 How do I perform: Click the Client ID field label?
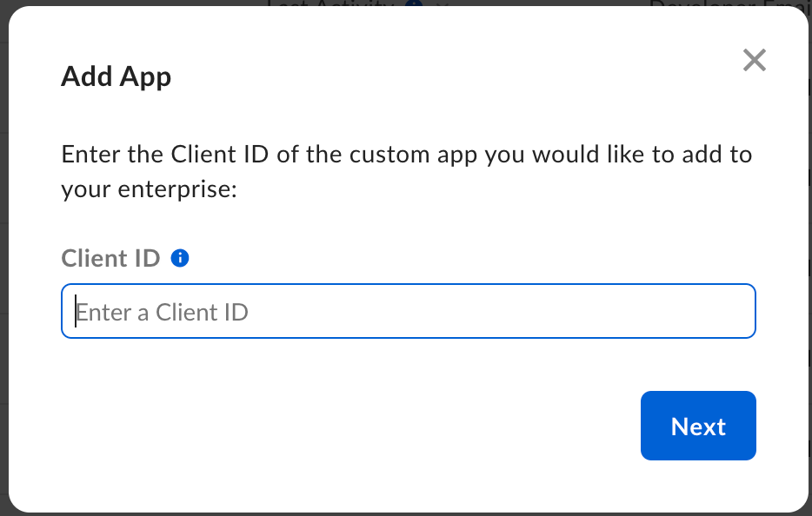(110, 258)
